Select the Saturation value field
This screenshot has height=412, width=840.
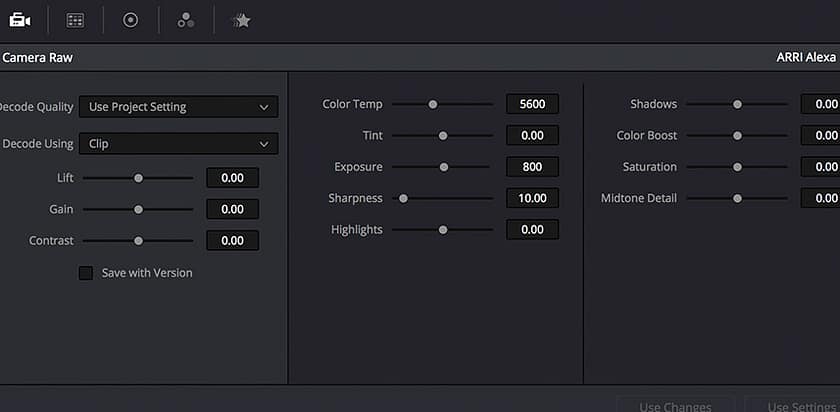[820, 167]
